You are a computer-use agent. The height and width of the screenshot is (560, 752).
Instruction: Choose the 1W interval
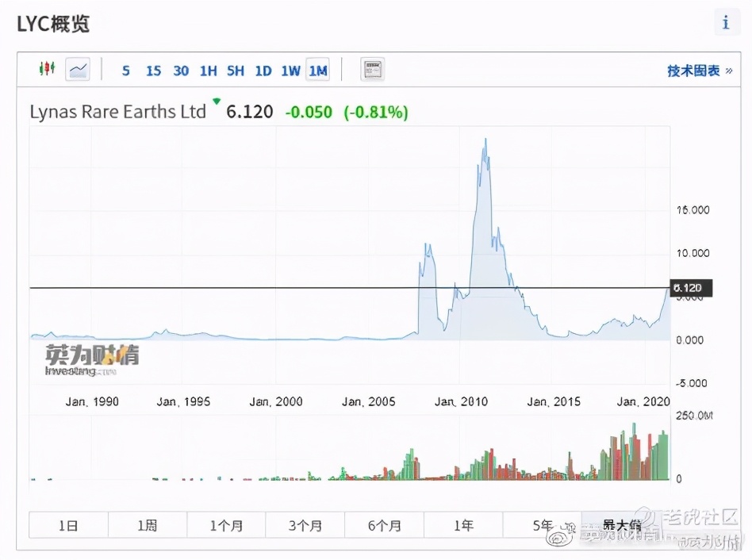point(290,71)
